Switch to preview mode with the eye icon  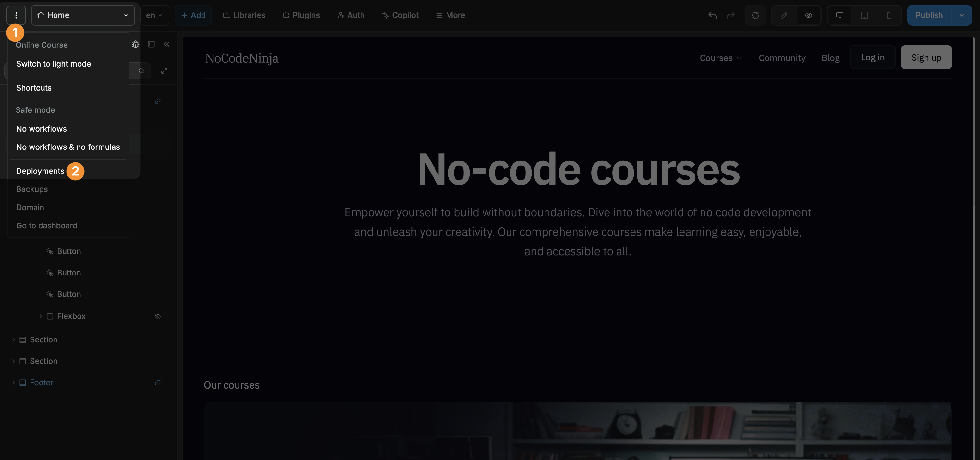(x=808, y=15)
